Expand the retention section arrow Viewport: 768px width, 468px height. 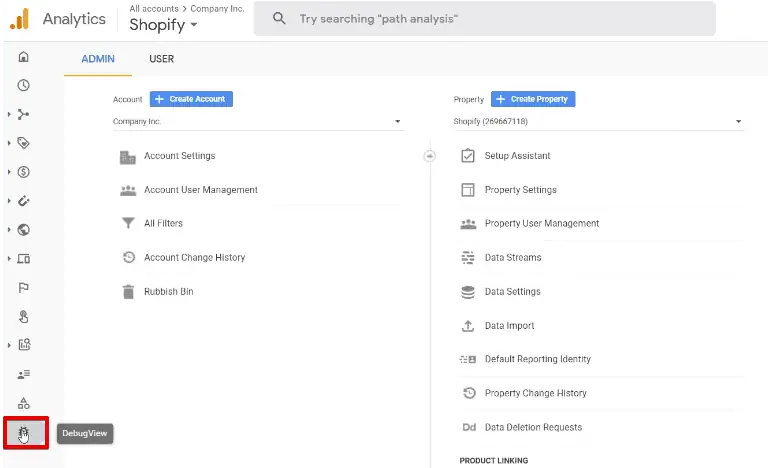point(9,201)
